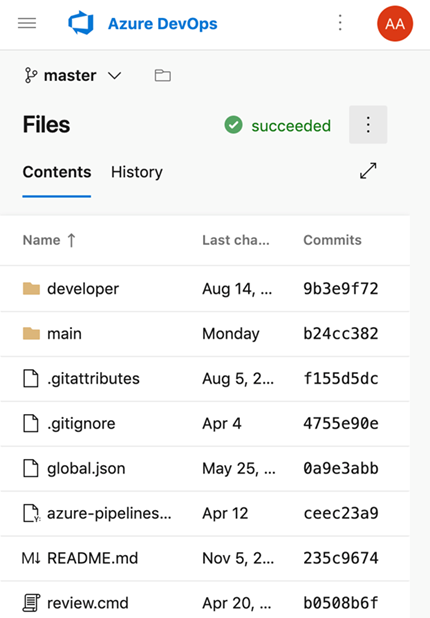Click the May 25 date cell

click(239, 469)
